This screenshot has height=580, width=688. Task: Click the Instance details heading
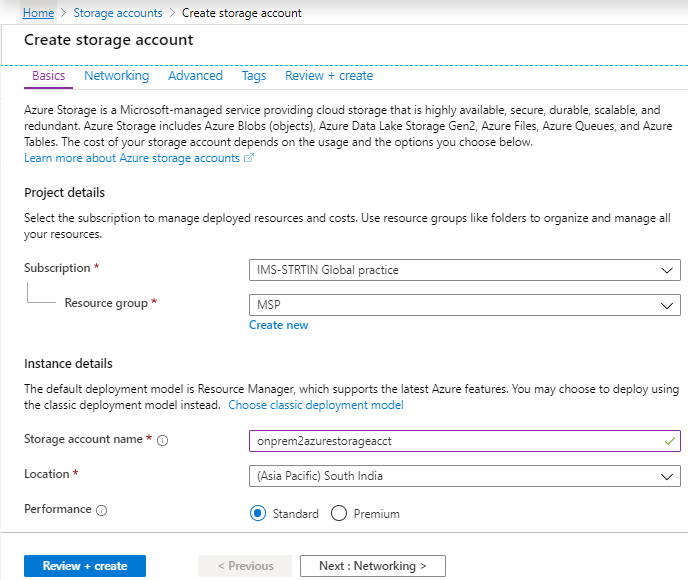(x=68, y=364)
